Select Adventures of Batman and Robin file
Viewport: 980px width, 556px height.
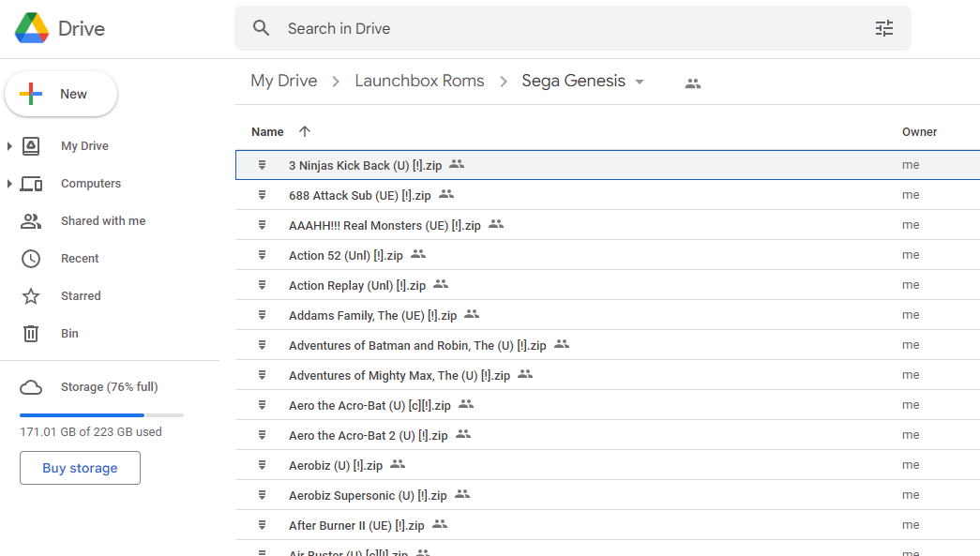pyautogui.click(x=417, y=345)
